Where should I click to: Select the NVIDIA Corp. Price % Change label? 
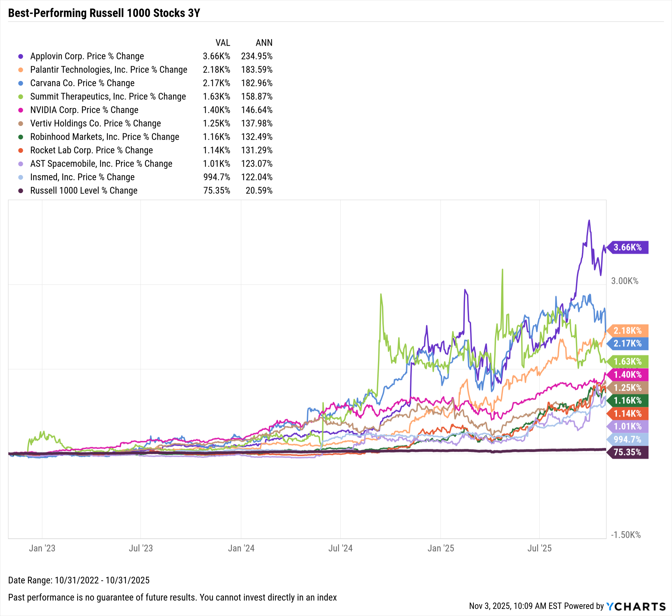click(x=84, y=110)
